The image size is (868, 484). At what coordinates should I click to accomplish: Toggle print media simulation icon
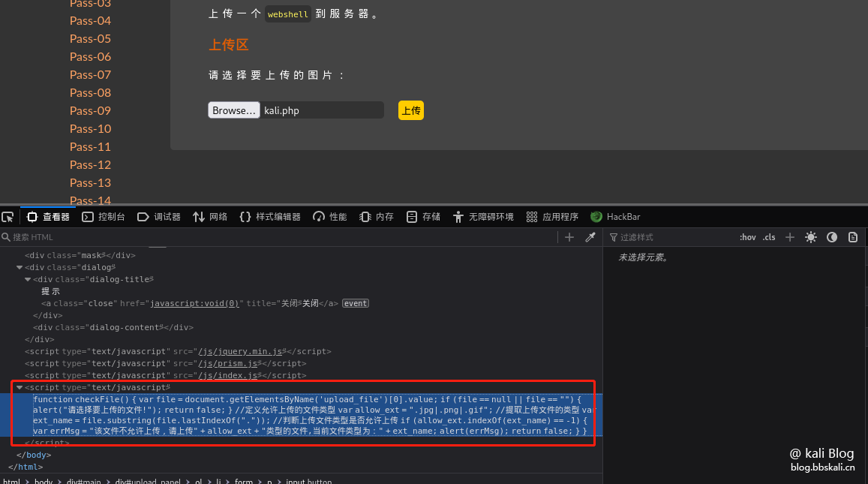[853, 237]
